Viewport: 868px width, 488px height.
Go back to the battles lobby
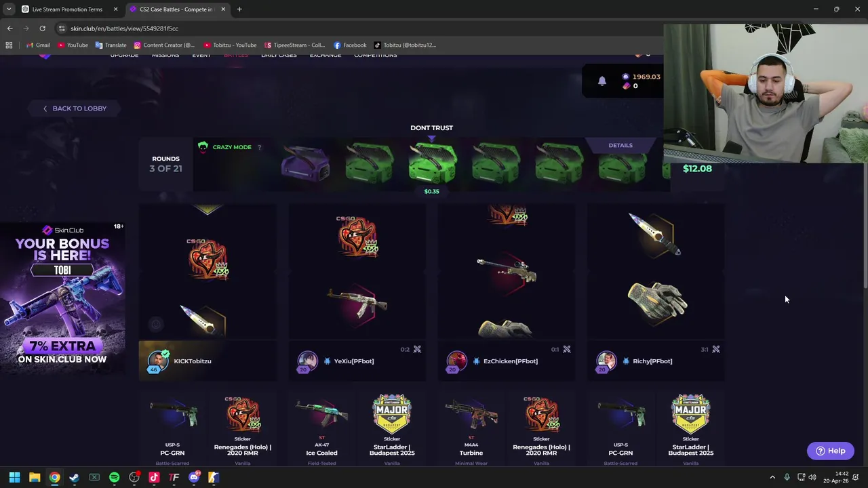coord(75,108)
